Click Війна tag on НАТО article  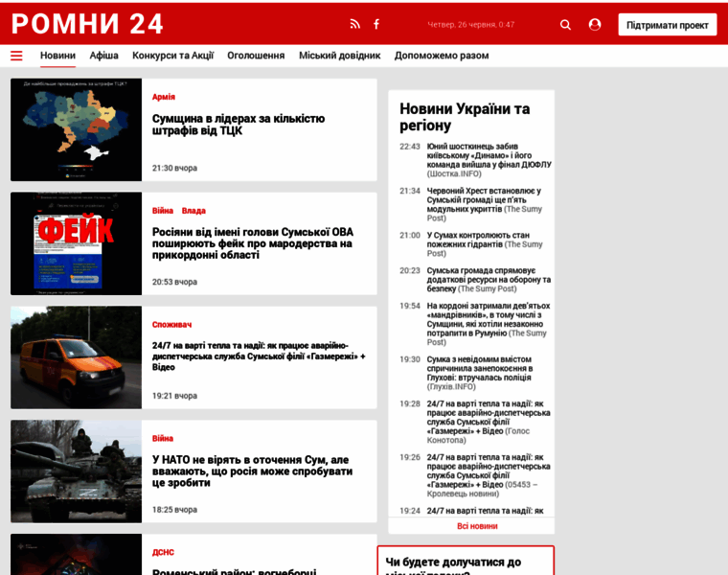(x=163, y=439)
